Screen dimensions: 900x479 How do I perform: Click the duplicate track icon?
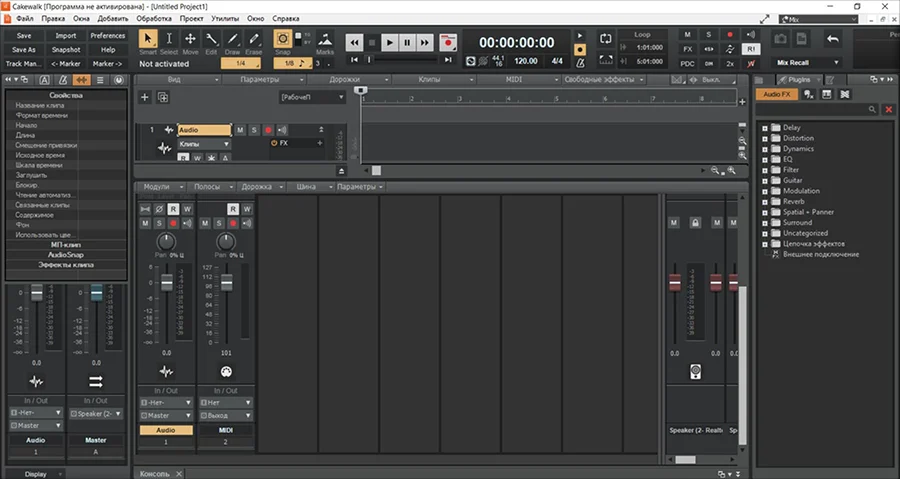coord(163,97)
